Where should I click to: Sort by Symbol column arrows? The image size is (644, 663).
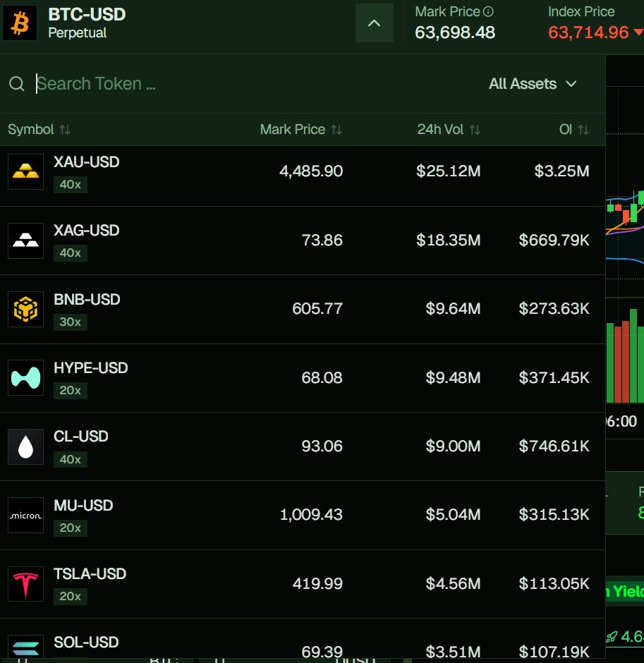coord(65,129)
